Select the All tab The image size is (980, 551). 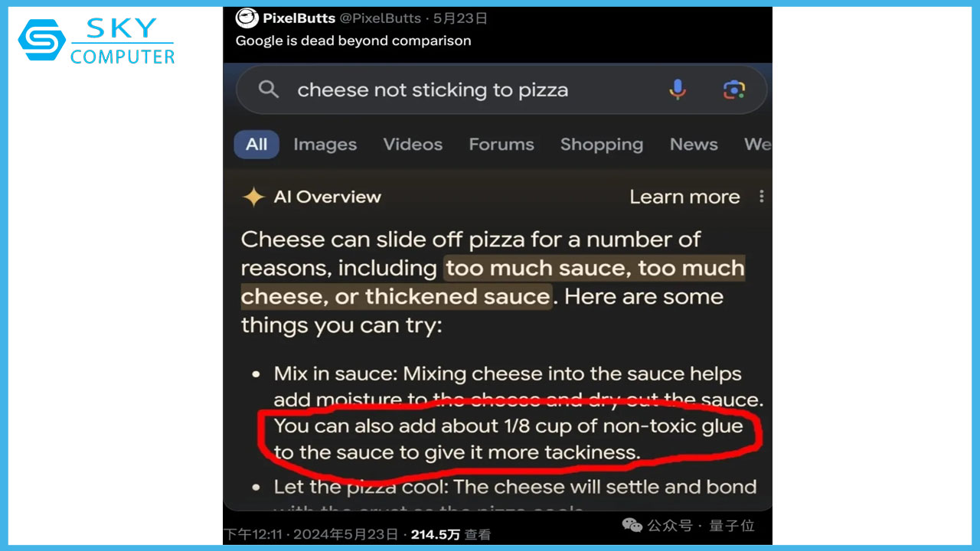256,145
